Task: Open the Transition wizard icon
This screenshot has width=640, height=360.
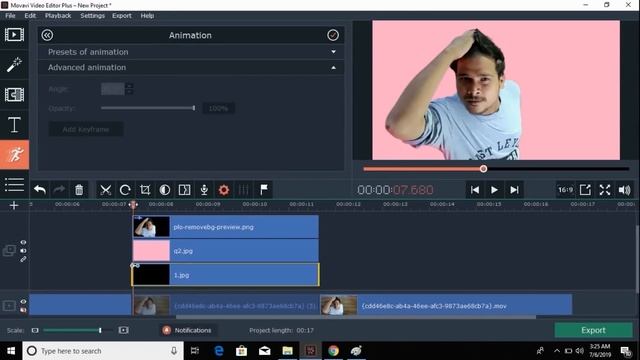Action: click(x=184, y=190)
